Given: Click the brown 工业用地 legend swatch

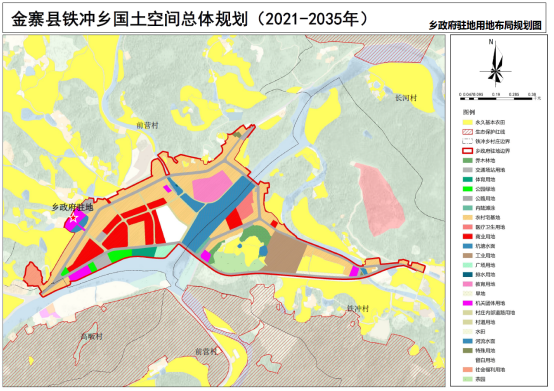Looking at the screenshot, I should pos(467,256).
